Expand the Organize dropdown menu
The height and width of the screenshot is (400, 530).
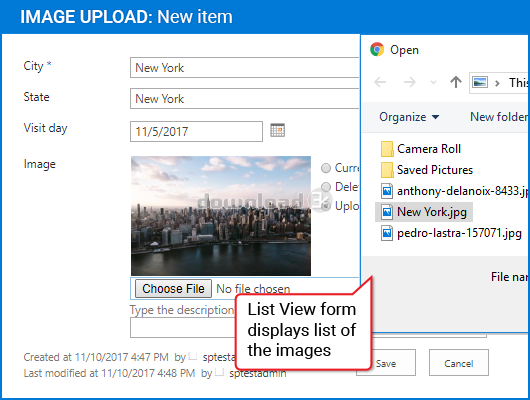(x=409, y=117)
